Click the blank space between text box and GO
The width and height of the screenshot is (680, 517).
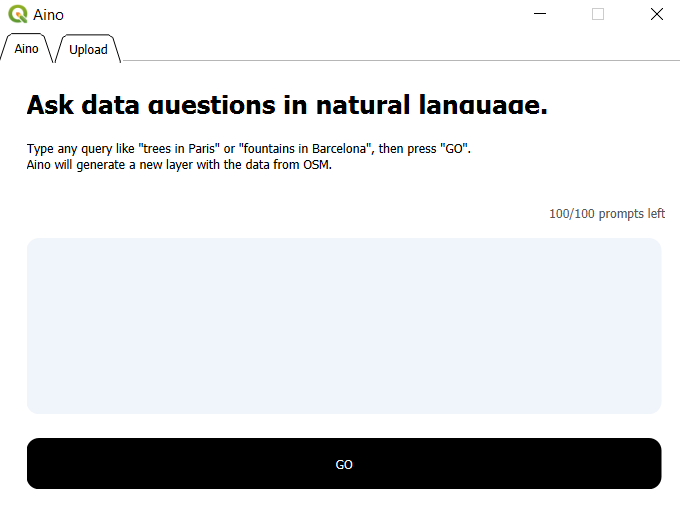343,426
